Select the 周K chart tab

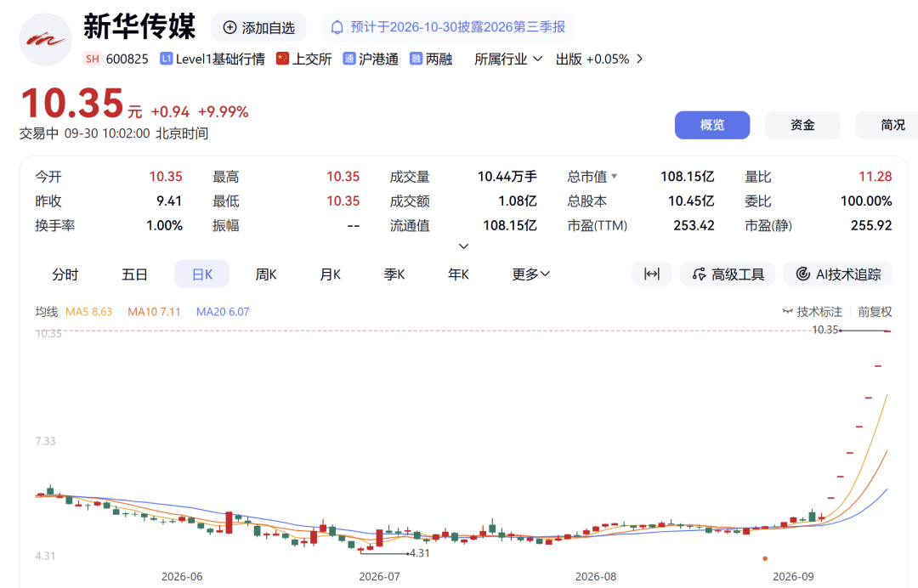(x=266, y=274)
